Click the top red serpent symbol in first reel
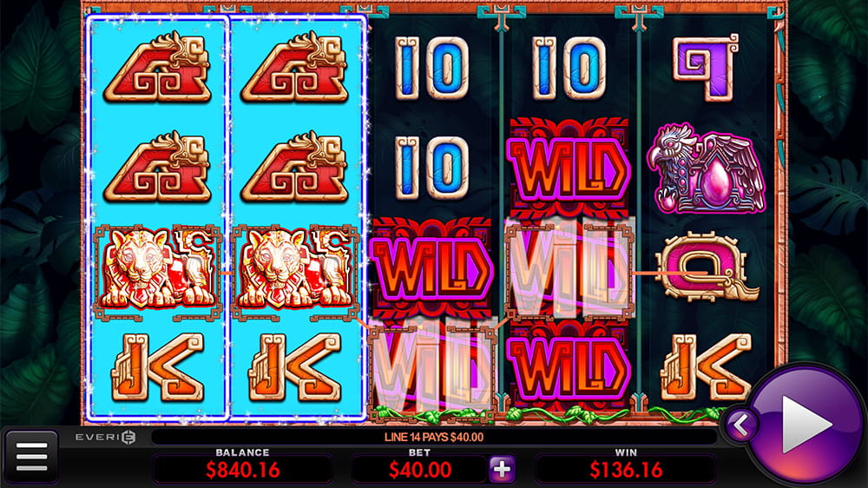The width and height of the screenshot is (868, 488). point(158,68)
